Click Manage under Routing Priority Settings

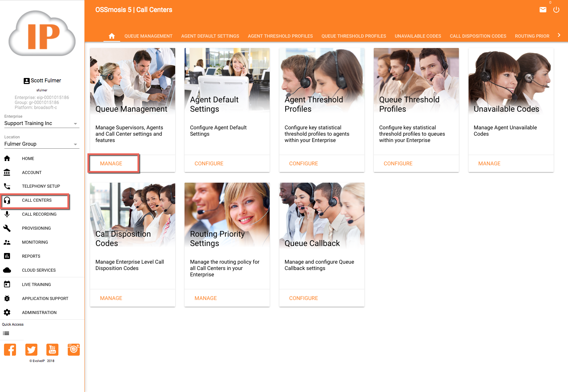pos(206,298)
